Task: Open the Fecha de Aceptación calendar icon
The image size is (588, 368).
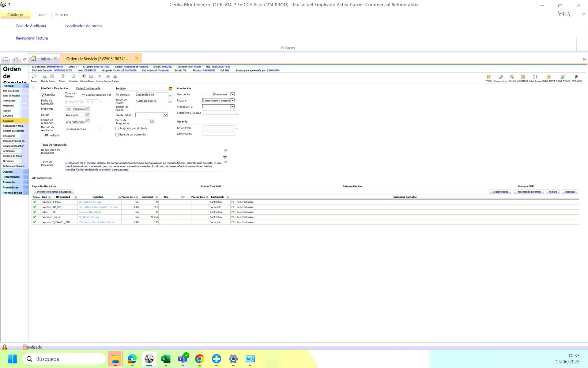Action: coord(153,121)
